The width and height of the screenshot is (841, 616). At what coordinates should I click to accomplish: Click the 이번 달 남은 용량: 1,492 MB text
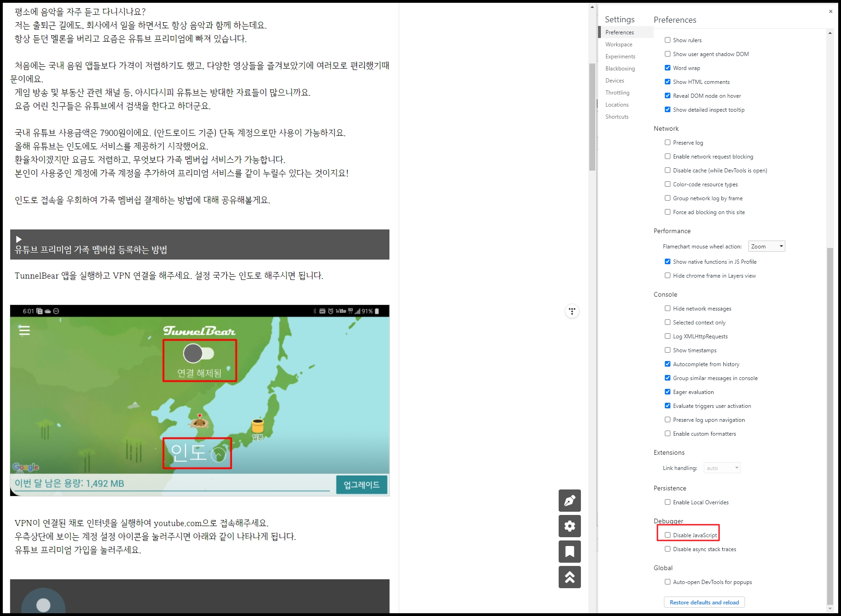(70, 483)
